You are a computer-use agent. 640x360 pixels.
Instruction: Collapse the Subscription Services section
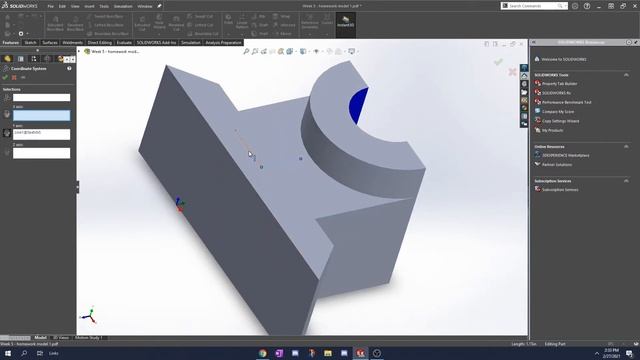pos(626,181)
